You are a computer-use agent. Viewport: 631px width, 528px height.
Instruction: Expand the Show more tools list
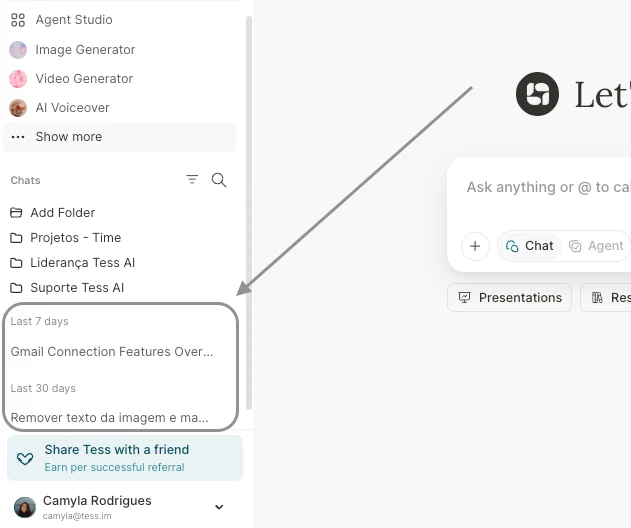[120, 137]
